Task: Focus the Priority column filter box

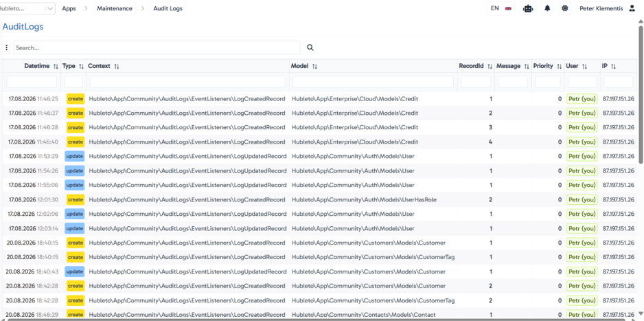Action: click(x=549, y=82)
